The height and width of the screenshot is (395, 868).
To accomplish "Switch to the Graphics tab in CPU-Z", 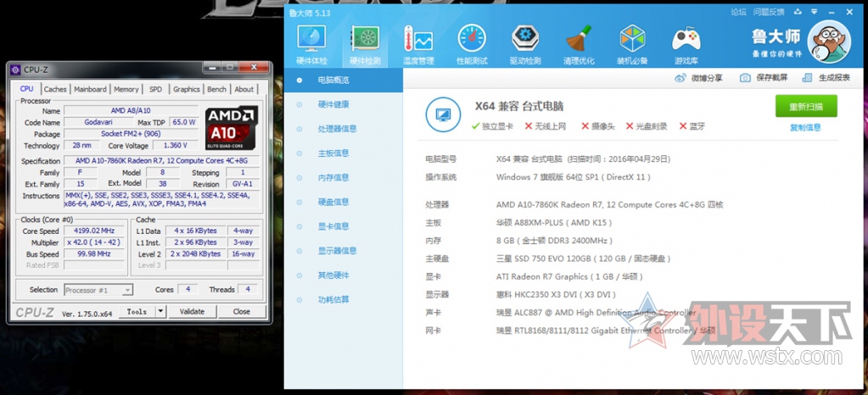I will (x=187, y=89).
